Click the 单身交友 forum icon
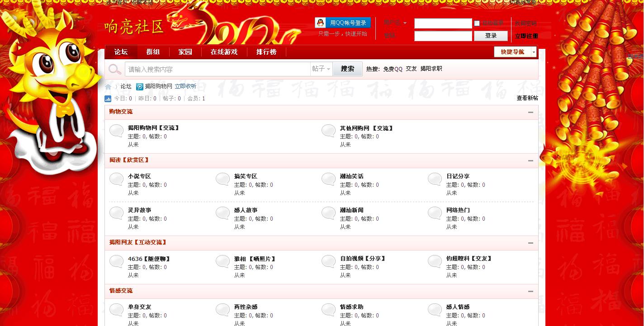The height and width of the screenshot is (326, 644). 116,310
